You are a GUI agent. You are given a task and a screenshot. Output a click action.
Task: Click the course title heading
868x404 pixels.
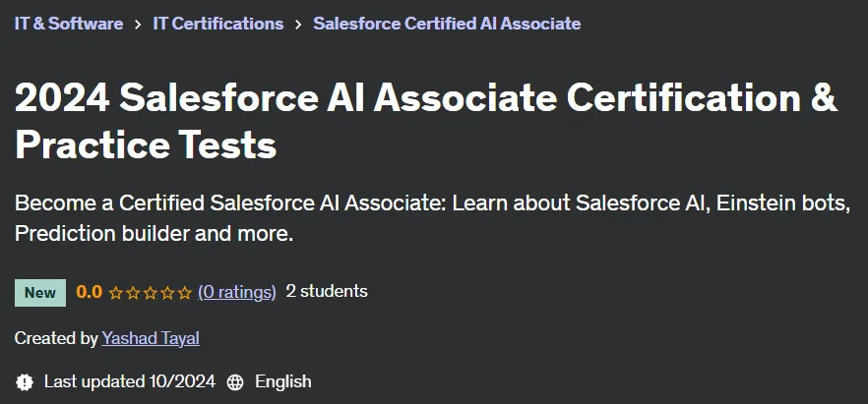[x=426, y=122]
